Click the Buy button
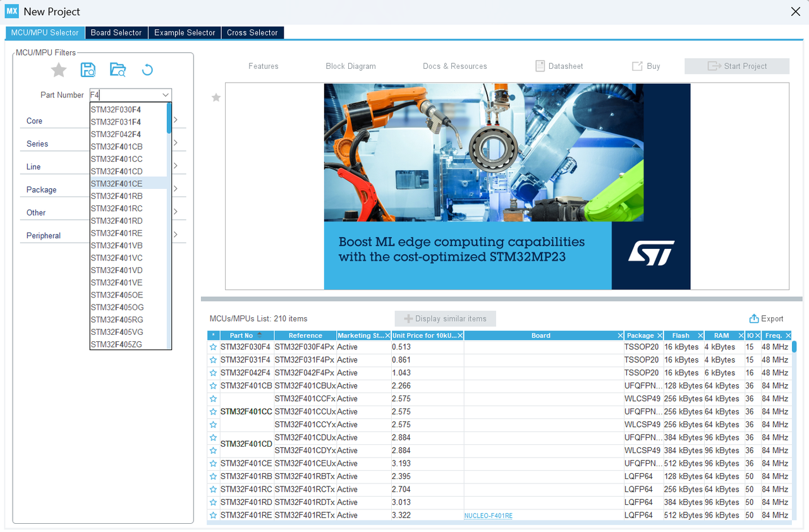This screenshot has width=809, height=532. pyautogui.click(x=646, y=66)
